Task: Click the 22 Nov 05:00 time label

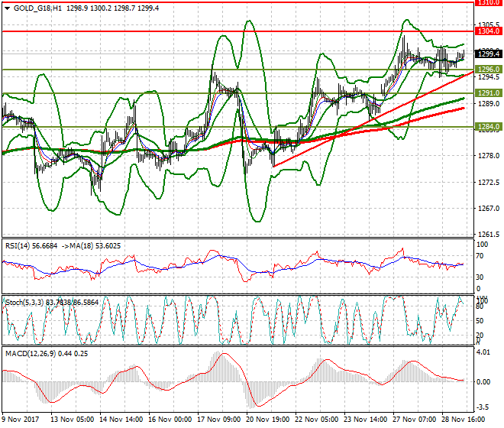Action: pos(317,420)
